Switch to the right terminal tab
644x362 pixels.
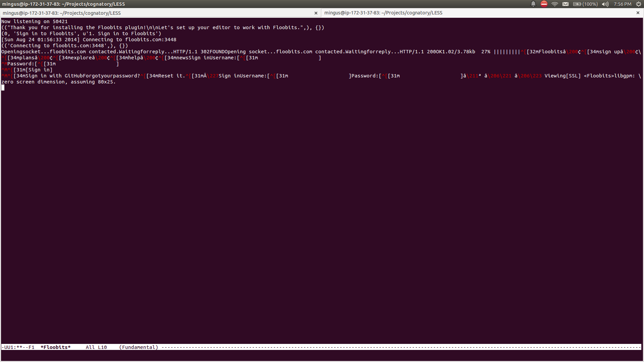pos(482,13)
